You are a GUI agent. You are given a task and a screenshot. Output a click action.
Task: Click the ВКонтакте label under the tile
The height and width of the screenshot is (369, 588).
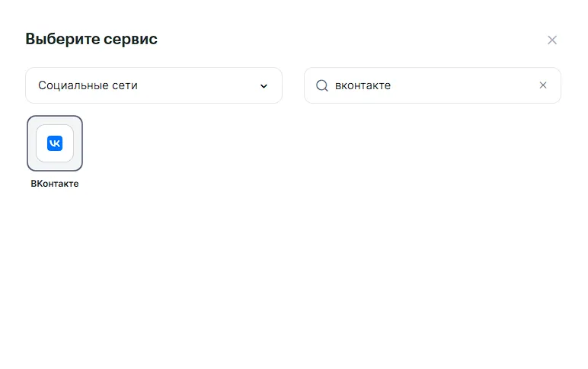[x=55, y=184]
